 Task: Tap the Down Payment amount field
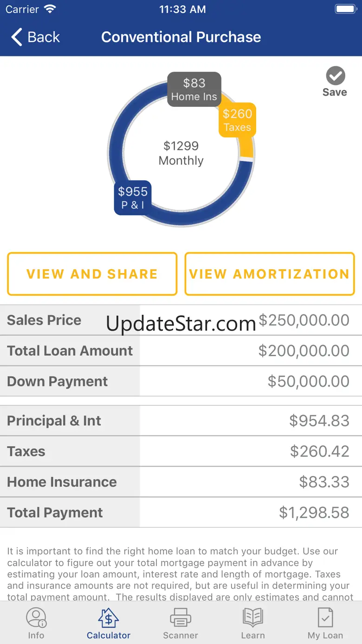pos(308,381)
